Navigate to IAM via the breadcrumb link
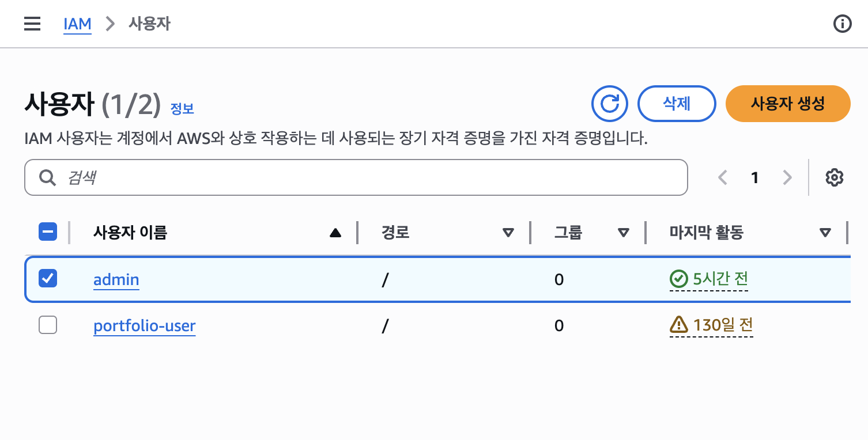The image size is (868, 440). click(x=77, y=24)
